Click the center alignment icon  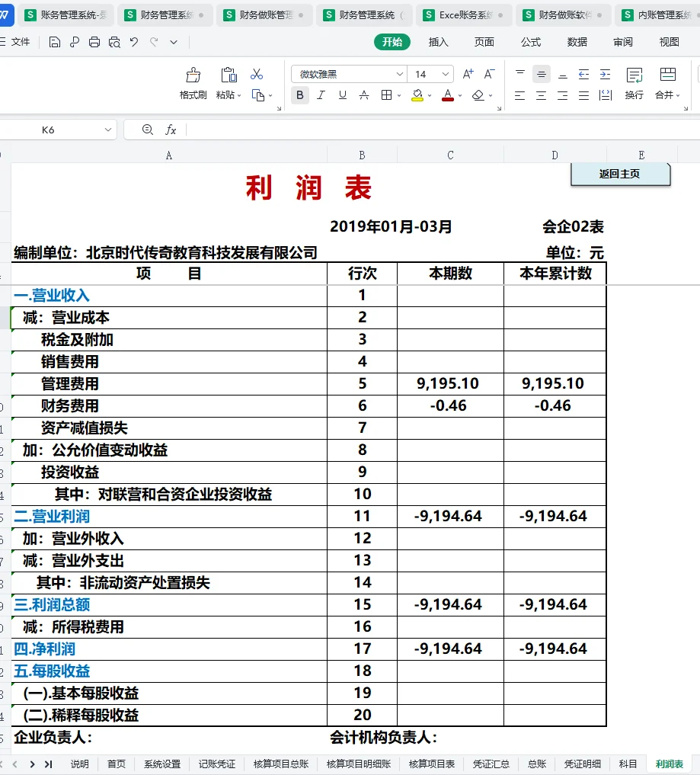click(x=542, y=95)
